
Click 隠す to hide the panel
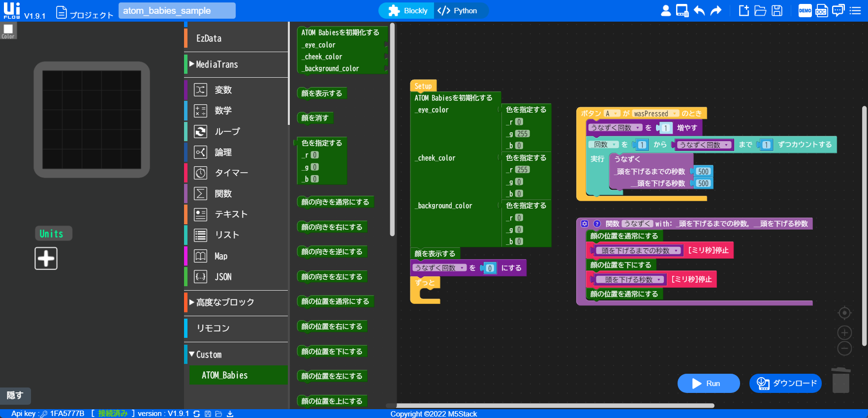pyautogui.click(x=15, y=395)
